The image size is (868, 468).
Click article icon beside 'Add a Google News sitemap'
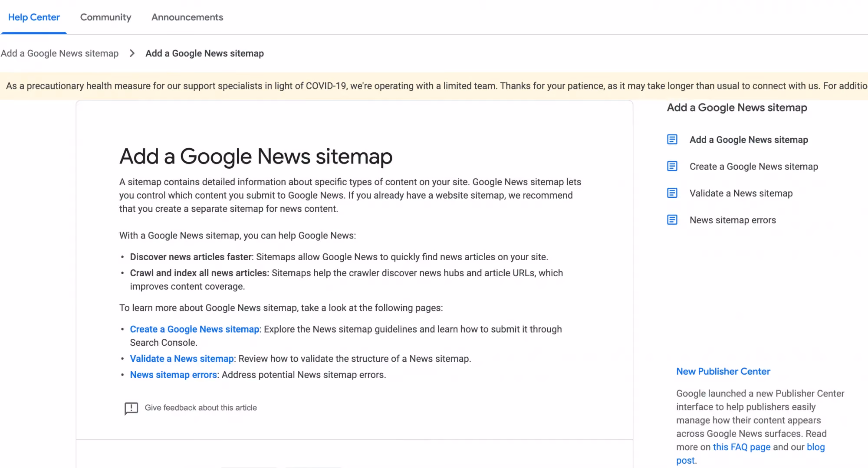672,139
